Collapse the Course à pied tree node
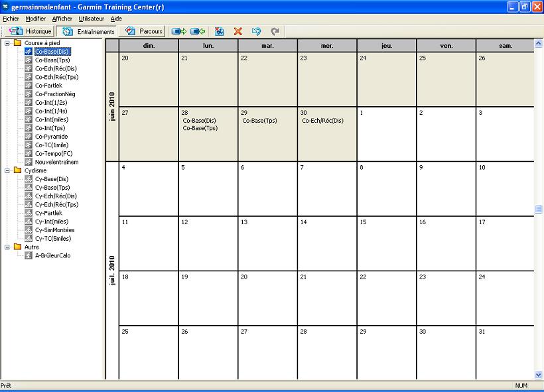544x392 pixels. pos(7,43)
